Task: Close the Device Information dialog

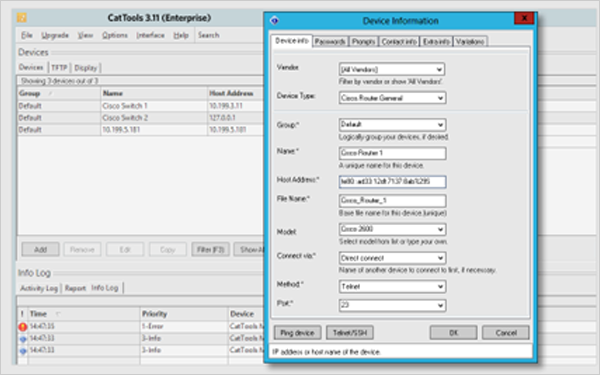Action: click(x=524, y=18)
